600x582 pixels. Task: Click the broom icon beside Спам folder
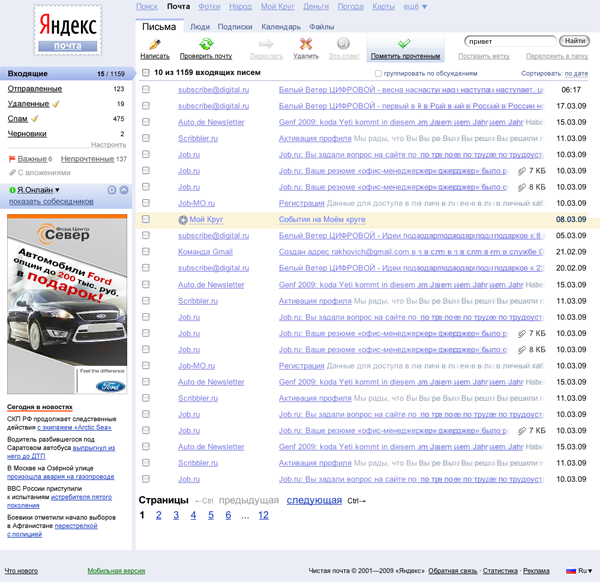click(x=33, y=119)
